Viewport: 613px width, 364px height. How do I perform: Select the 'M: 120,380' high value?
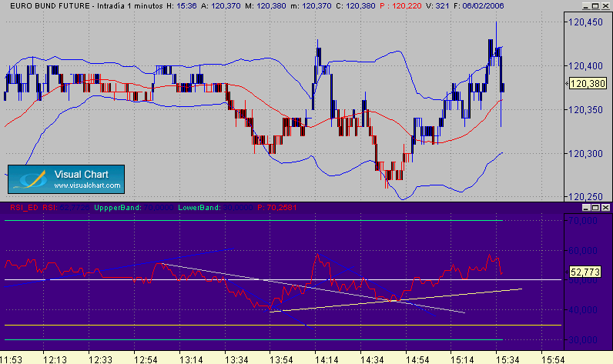tap(266, 6)
